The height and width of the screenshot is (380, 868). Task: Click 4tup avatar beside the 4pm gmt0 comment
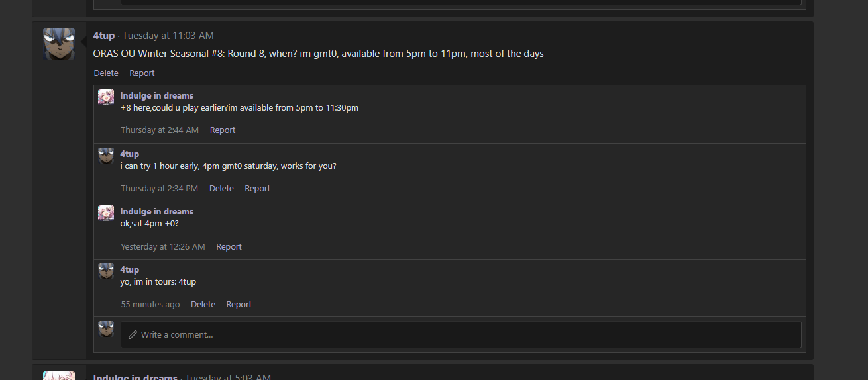pyautogui.click(x=106, y=156)
